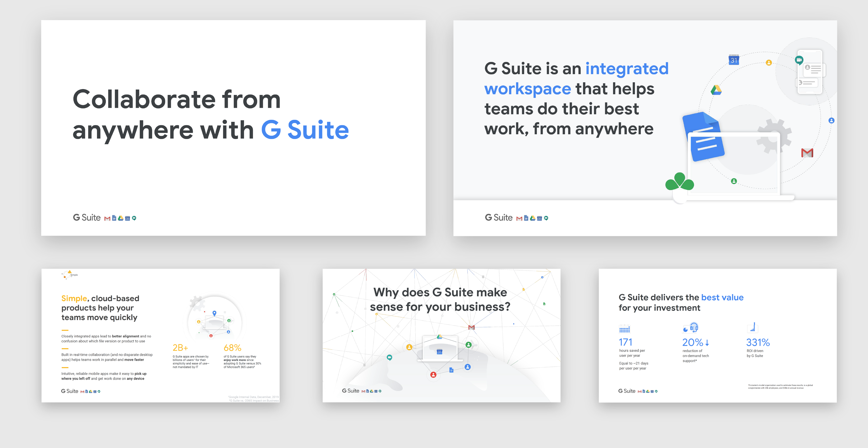This screenshot has width=868, height=448.
Task: Click the Hangouts icon in the Collaborate slide footer
Action: [134, 218]
